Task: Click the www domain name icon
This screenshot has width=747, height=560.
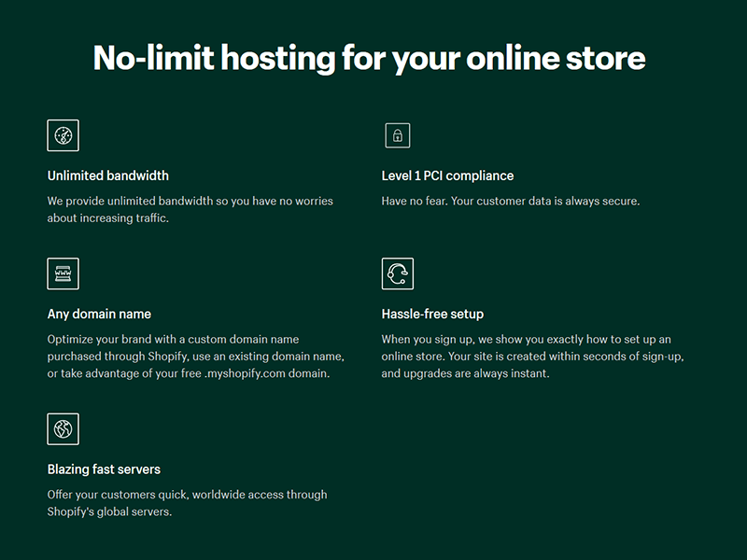Action: tap(63, 273)
